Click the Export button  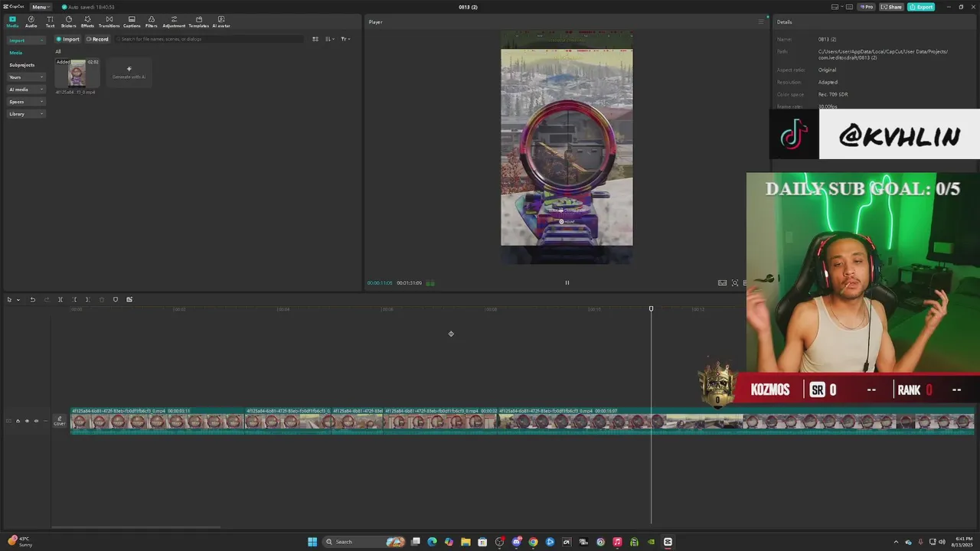(x=921, y=7)
